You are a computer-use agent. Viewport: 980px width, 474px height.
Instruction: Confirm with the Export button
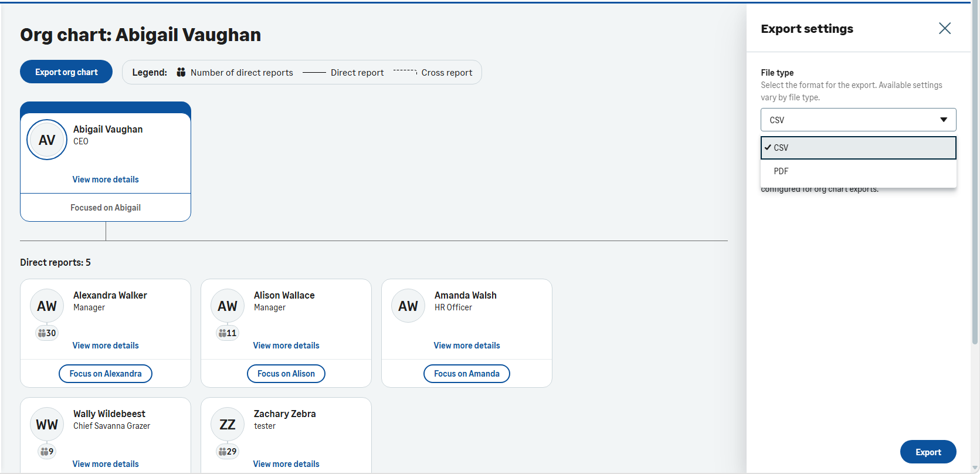click(928, 452)
